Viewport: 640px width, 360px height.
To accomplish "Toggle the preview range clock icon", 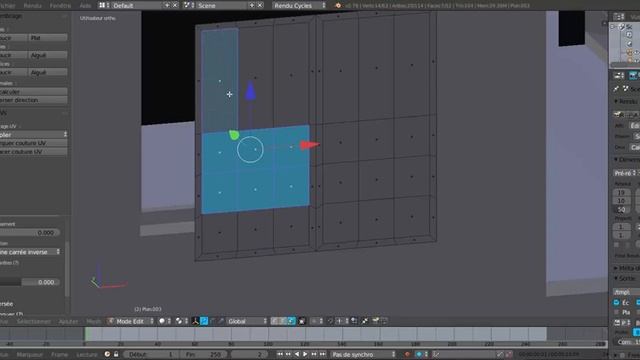I will tap(107, 354).
